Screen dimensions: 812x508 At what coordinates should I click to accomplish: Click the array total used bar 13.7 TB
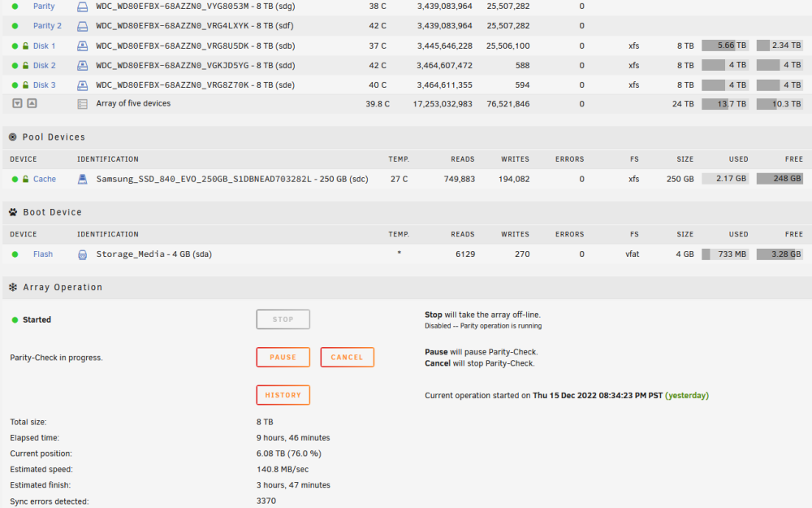coord(725,104)
